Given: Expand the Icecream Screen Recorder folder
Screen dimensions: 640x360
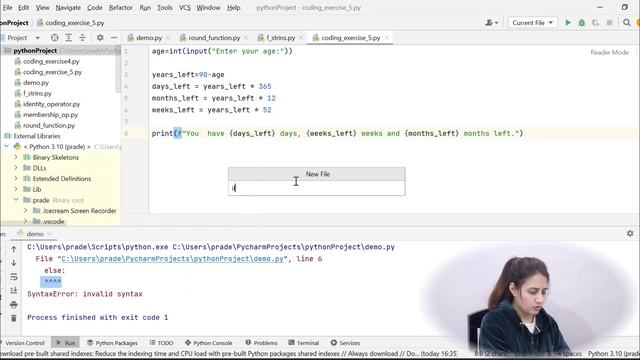Looking at the screenshot, I should pos(26,211).
